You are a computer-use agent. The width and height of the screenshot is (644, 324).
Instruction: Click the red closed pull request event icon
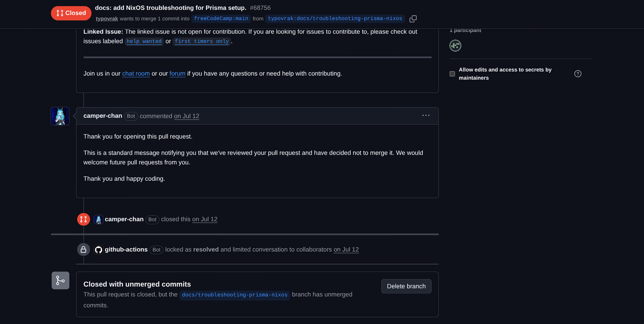point(84,219)
